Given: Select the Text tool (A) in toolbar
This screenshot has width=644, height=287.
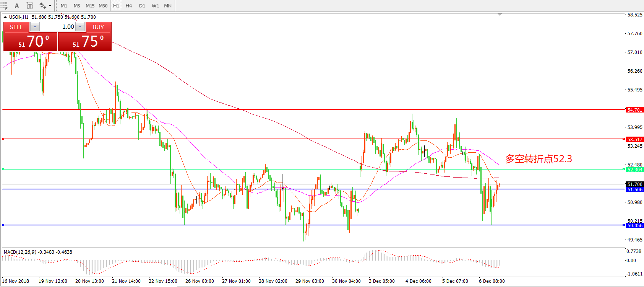Looking at the screenshot, I should pos(17,6).
